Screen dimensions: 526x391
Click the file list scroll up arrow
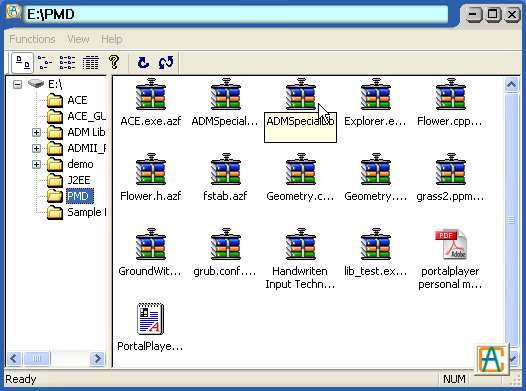(x=511, y=85)
